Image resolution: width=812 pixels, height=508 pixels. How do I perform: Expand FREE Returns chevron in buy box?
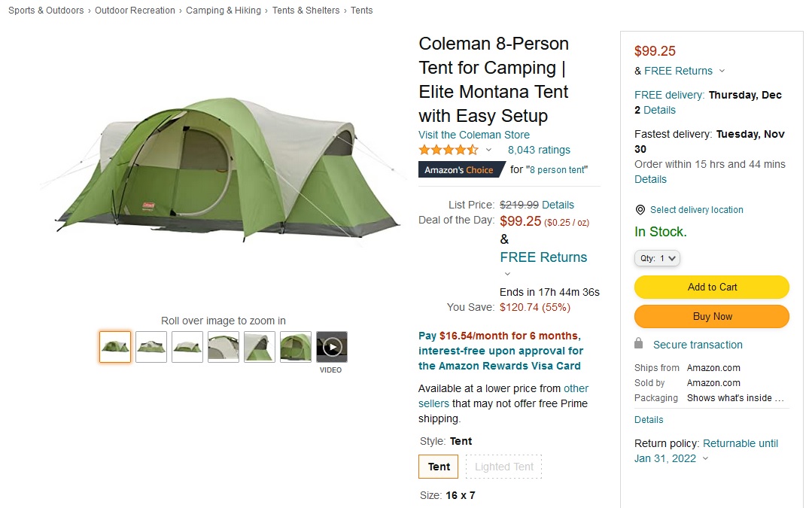coord(722,71)
